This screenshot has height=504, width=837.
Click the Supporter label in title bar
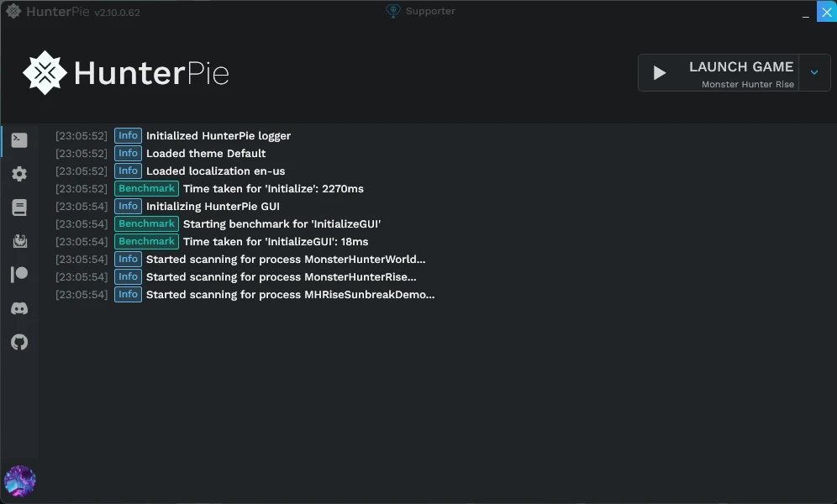tap(430, 11)
